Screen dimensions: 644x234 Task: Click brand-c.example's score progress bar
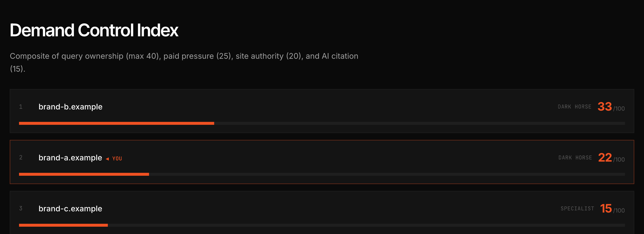click(x=322, y=225)
